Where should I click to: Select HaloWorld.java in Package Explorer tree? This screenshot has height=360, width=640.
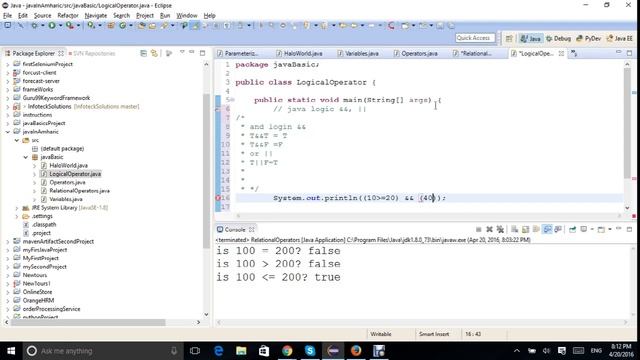pyautogui.click(x=68, y=165)
